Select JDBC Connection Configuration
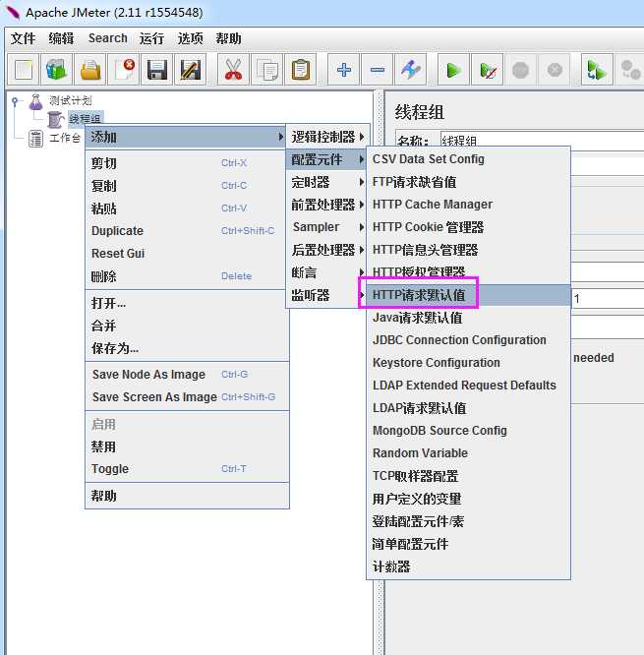Image resolution: width=644 pixels, height=655 pixels. click(x=468, y=340)
